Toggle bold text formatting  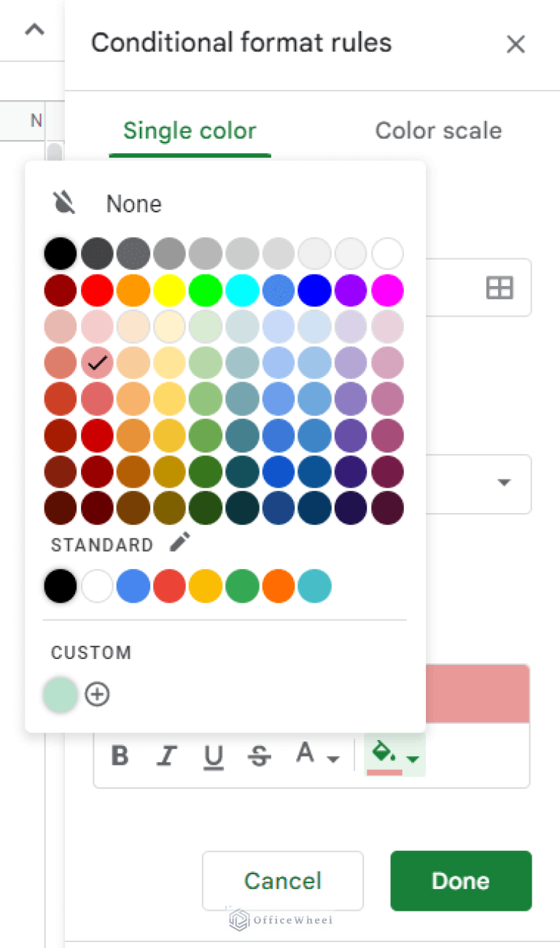tap(120, 756)
